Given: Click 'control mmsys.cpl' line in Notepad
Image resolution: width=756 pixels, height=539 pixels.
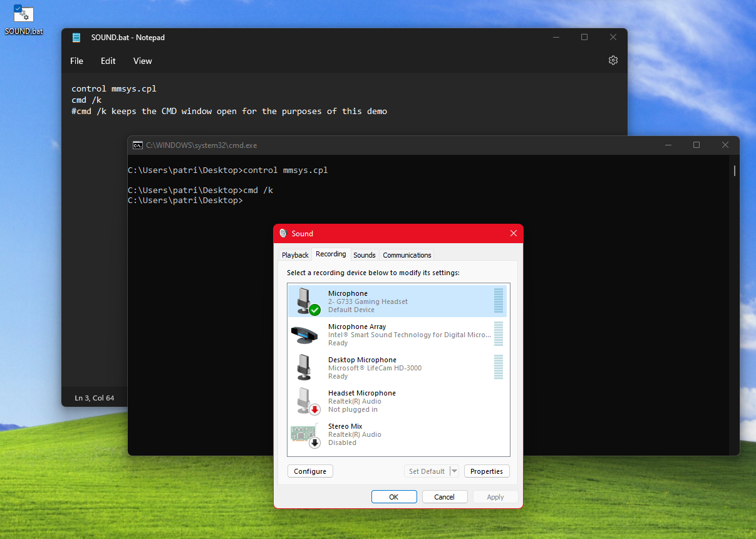Looking at the screenshot, I should (x=114, y=89).
